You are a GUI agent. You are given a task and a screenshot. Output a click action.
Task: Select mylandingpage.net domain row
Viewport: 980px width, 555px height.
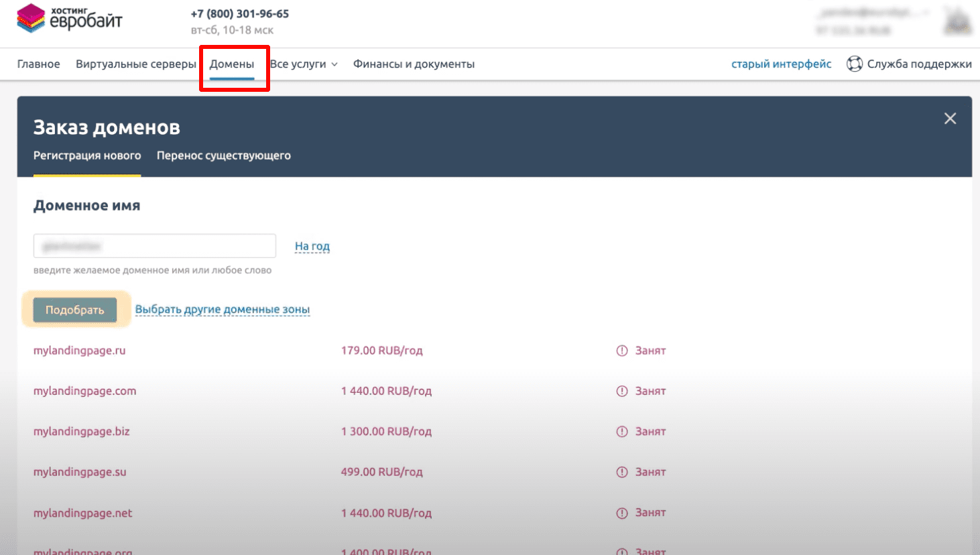83,513
